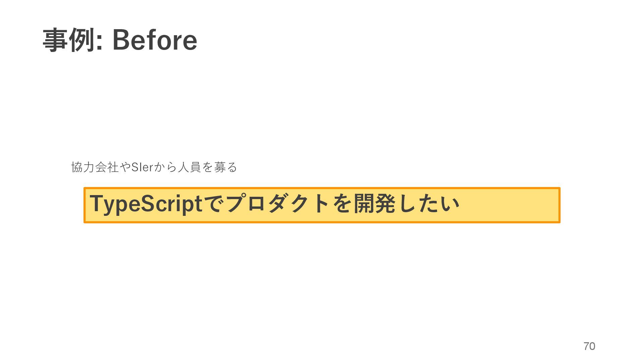Image resolution: width=644 pixels, height=362 pixels.
Task: Click "人員" in the gray text line
Action: 189,167
